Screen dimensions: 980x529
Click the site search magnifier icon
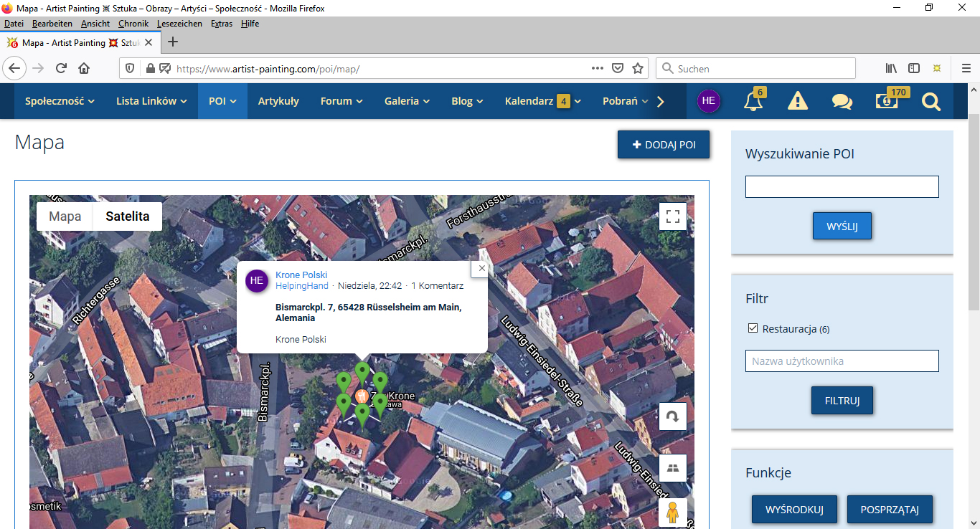pos(930,102)
